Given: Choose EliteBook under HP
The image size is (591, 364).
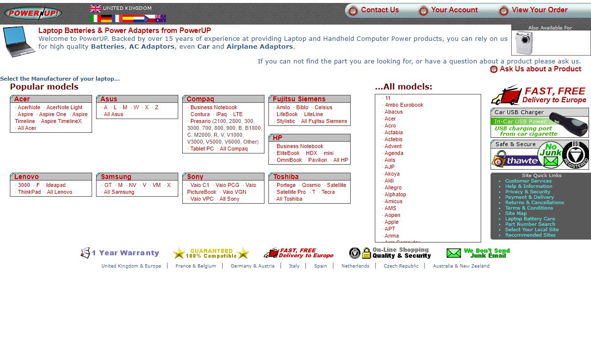Looking at the screenshot, I should (288, 153).
